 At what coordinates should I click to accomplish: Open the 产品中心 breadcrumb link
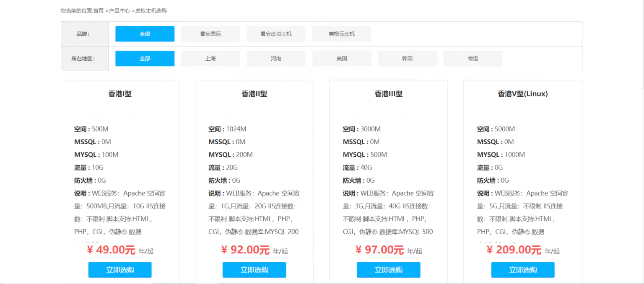coord(119,10)
